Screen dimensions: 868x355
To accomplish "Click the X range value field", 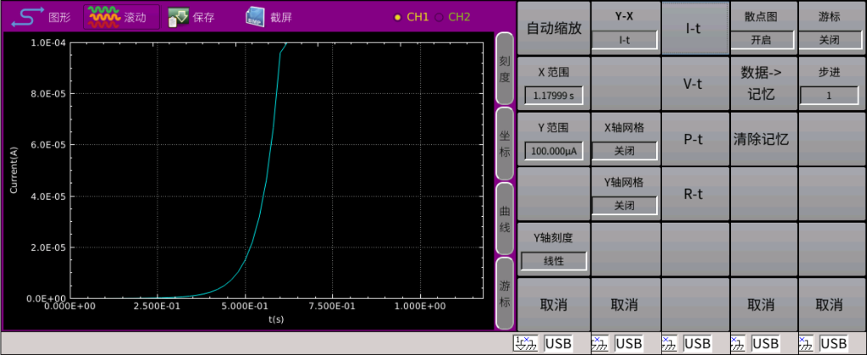I will coord(553,95).
